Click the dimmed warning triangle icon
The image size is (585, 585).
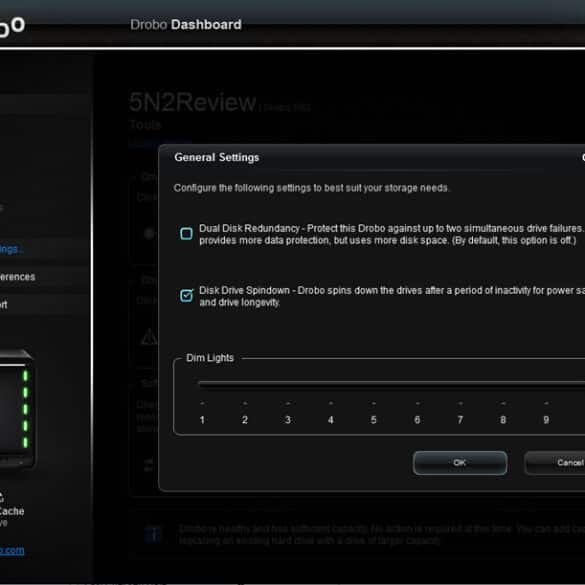click(150, 337)
